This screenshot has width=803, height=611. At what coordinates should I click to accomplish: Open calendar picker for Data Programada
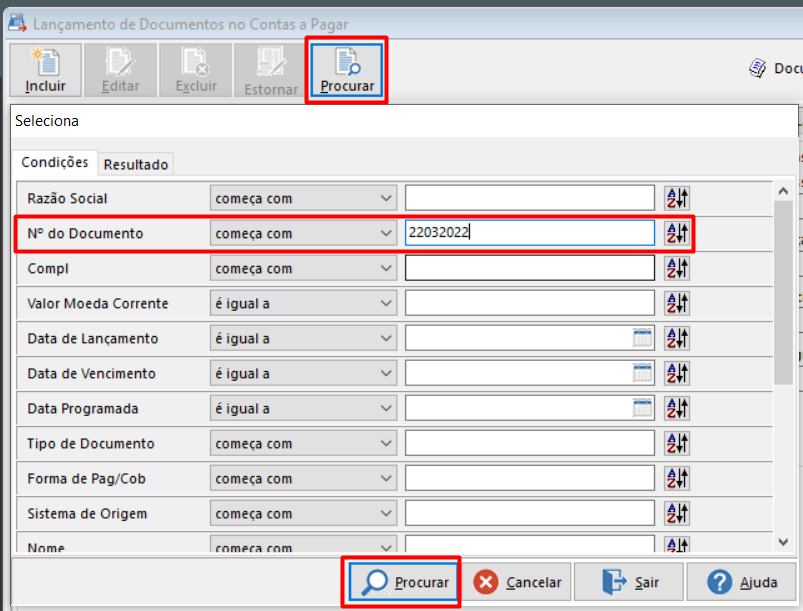coord(642,408)
